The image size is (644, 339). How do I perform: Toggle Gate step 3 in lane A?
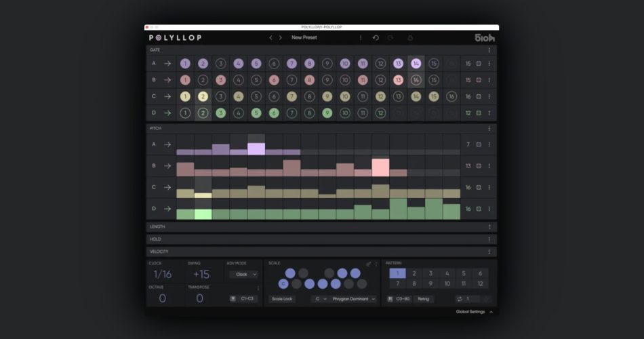tap(220, 64)
